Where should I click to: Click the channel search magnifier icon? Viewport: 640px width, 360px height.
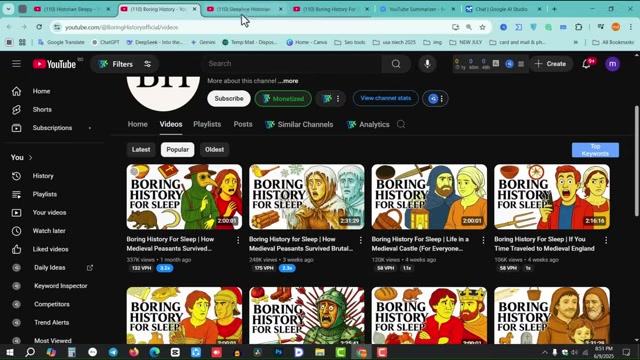pos(401,124)
